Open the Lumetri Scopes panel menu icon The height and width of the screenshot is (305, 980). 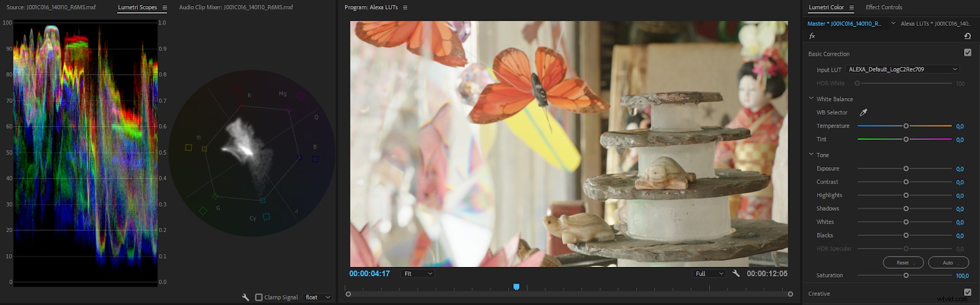click(164, 7)
